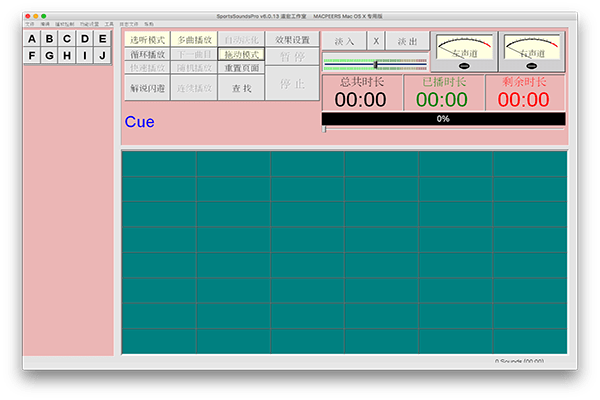This screenshot has height=400, width=600.
Task: Select sound bank G
Action: [x=50, y=56]
